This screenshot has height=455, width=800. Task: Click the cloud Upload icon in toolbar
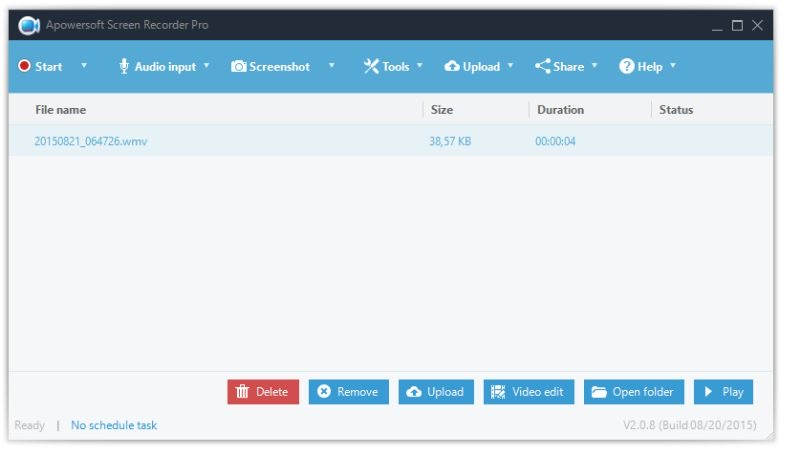coord(452,66)
